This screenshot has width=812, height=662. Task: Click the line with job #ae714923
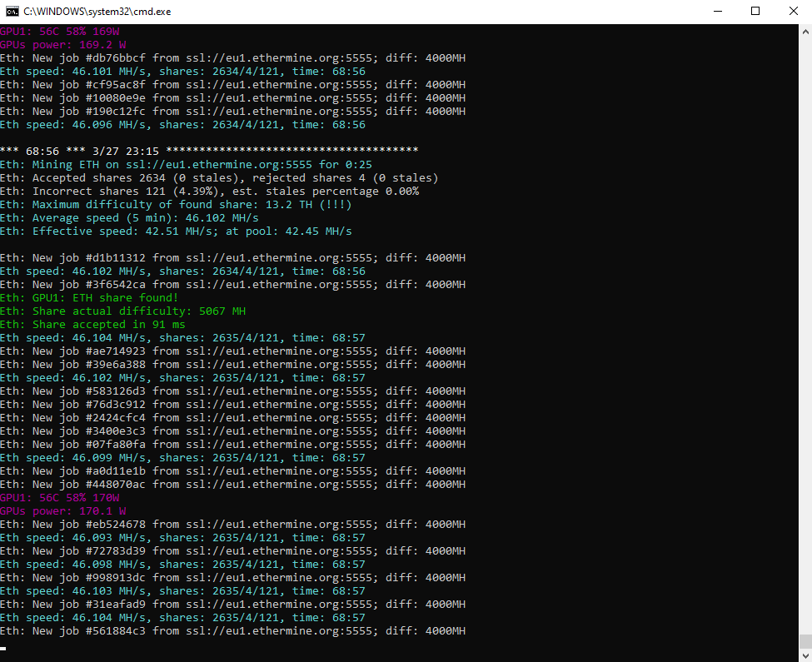click(232, 351)
